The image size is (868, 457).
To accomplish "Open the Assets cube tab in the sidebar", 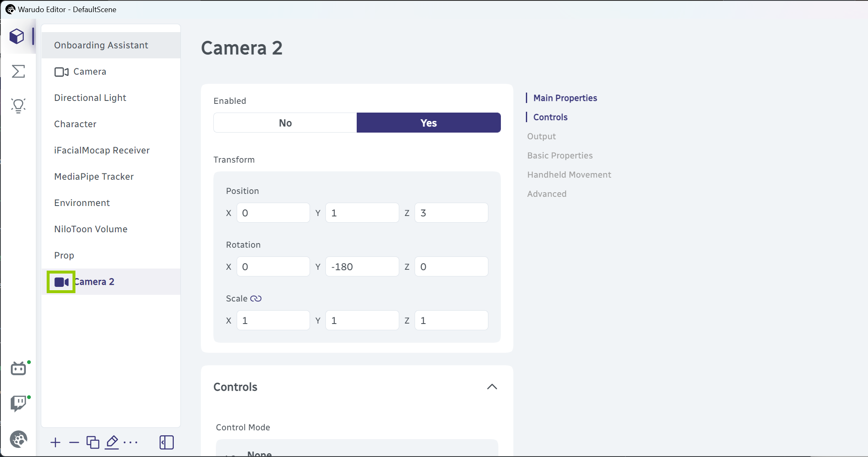I will point(17,36).
